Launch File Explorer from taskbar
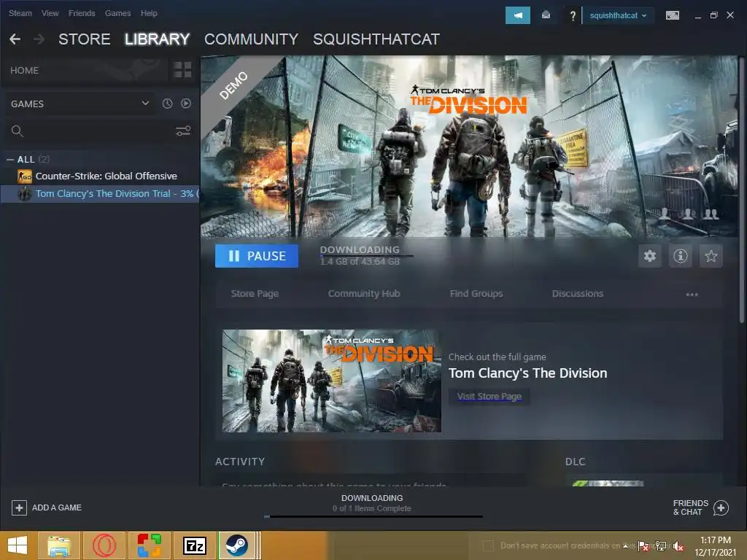This screenshot has height=560, width=747. pos(59,545)
